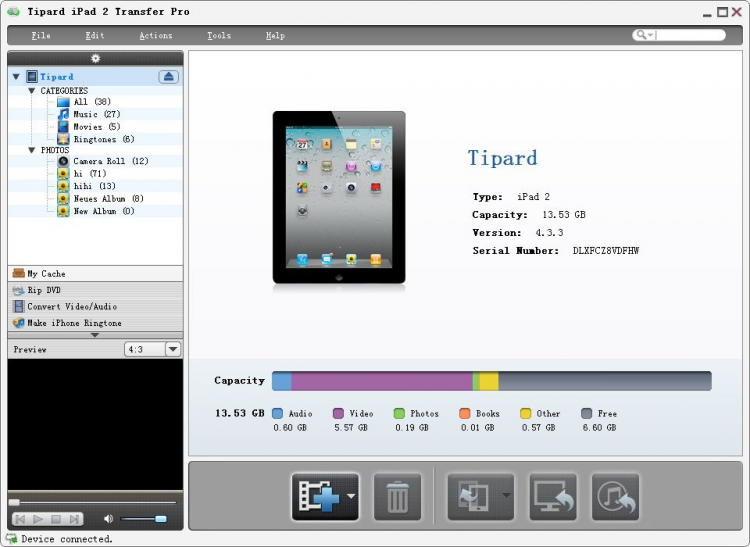The image size is (750, 547).
Task: Click the iPad 2 device image
Action: point(339,197)
